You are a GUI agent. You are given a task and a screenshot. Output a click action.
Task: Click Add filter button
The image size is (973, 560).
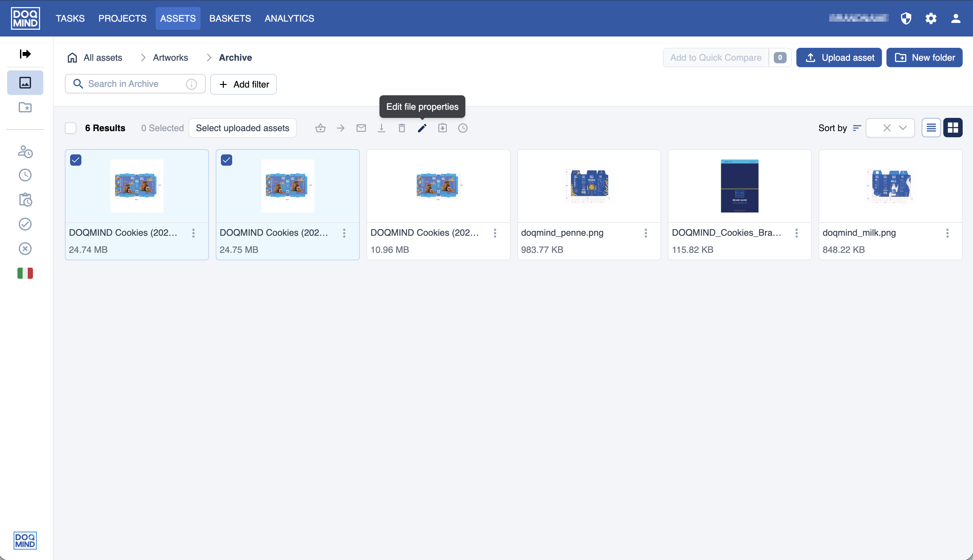click(x=243, y=84)
